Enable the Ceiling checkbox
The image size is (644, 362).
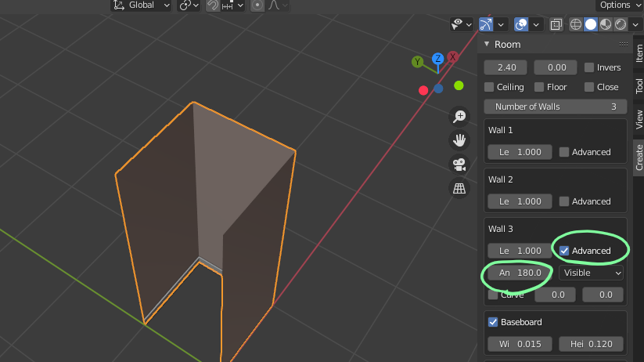click(x=489, y=87)
